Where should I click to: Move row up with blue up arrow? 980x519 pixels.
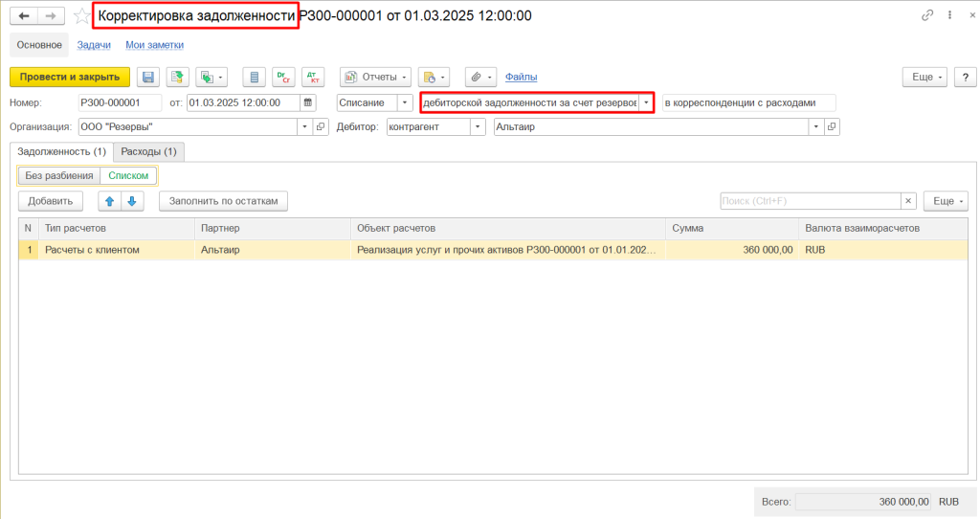pos(109,201)
